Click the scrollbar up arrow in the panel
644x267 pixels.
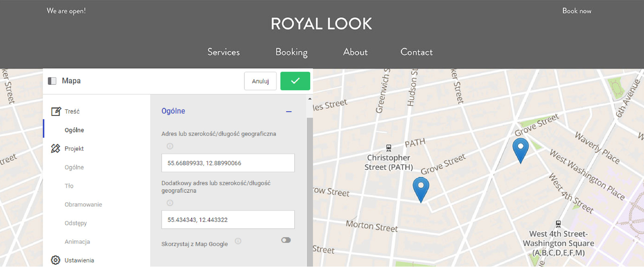pos(310,99)
